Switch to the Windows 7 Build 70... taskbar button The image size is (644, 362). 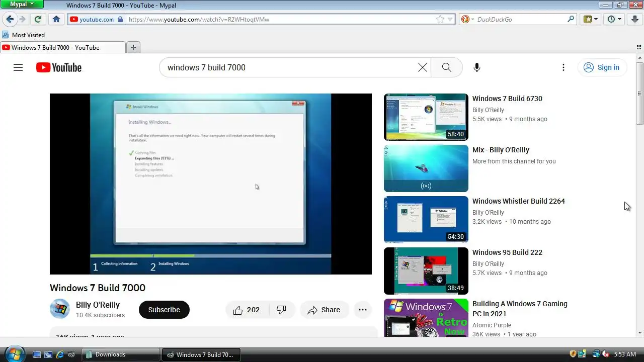pyautogui.click(x=201, y=354)
